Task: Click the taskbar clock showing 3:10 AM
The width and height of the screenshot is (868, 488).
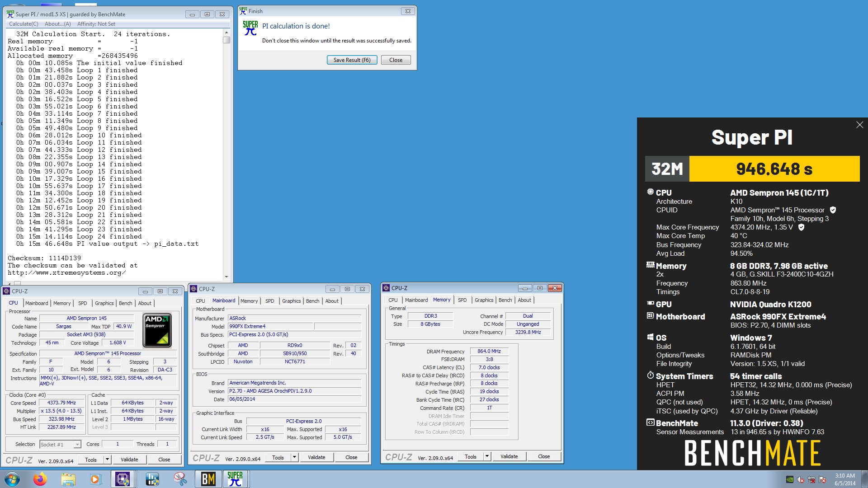Action: coord(845,479)
